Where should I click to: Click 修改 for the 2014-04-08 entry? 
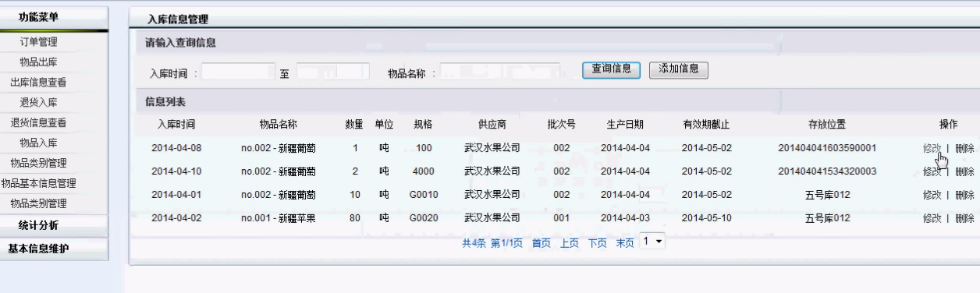point(932,148)
